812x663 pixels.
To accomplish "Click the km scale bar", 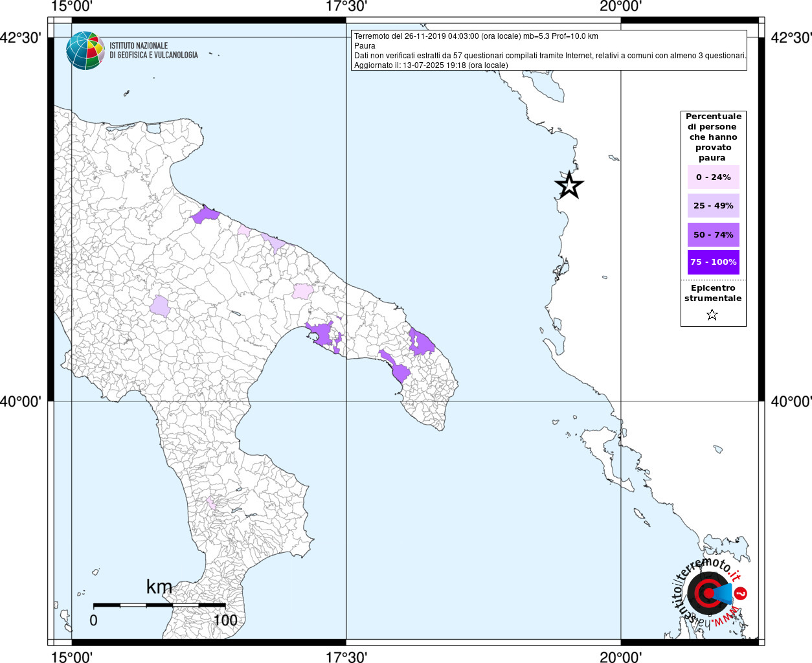I will (x=159, y=605).
